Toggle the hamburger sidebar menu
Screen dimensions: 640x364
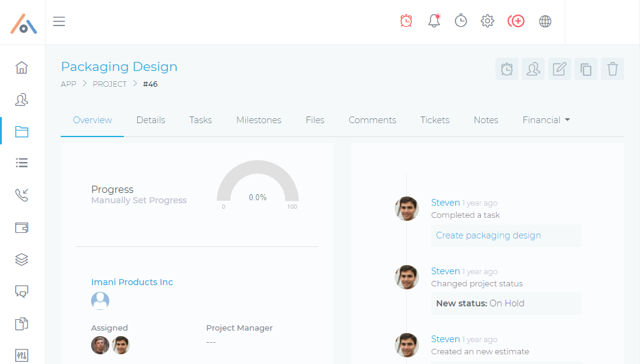point(59,22)
